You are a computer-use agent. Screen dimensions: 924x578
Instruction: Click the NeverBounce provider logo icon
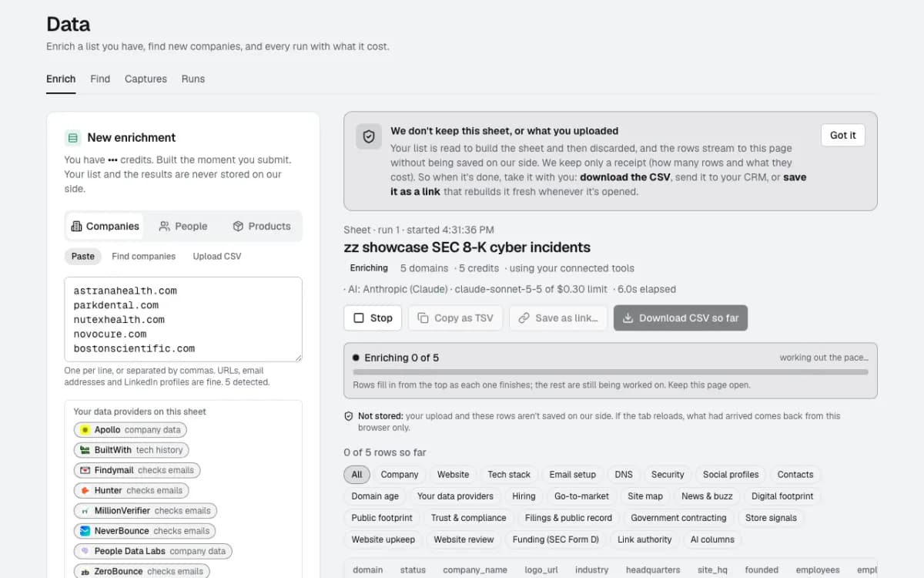point(85,531)
